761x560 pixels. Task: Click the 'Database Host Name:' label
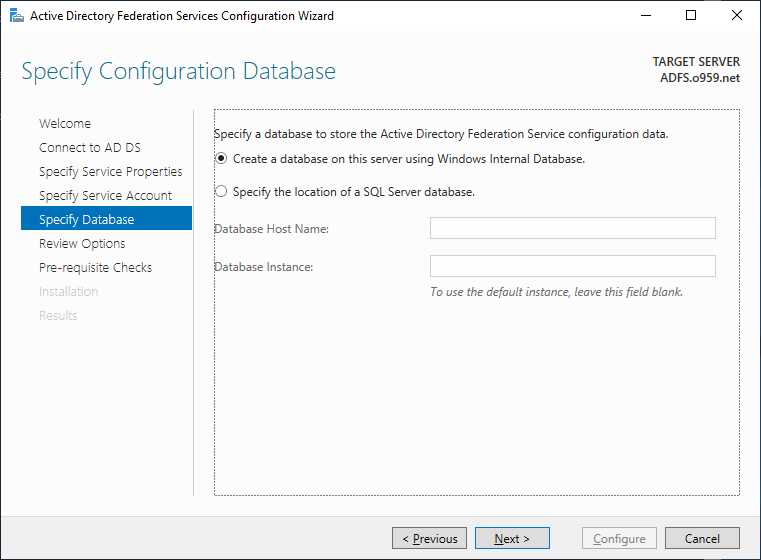point(272,229)
